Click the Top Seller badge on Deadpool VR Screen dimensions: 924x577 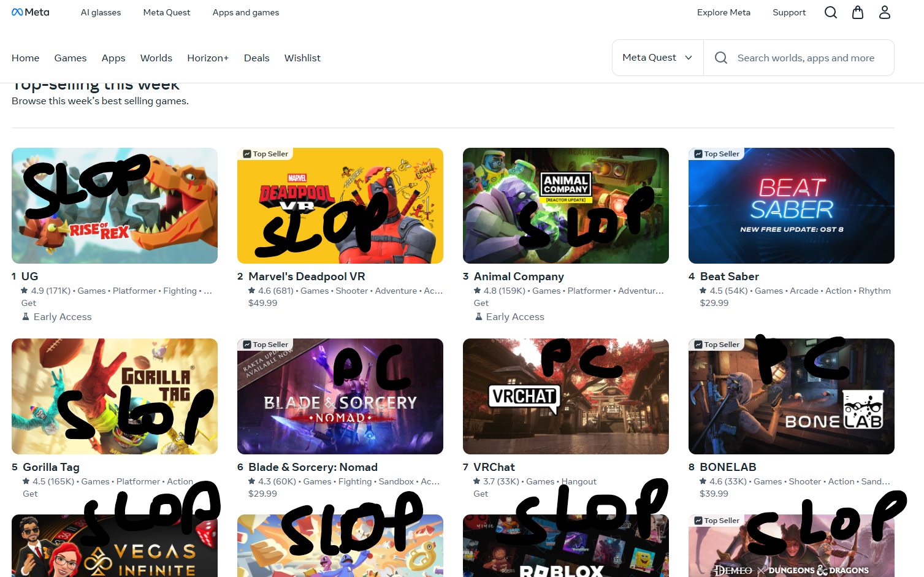coord(265,154)
